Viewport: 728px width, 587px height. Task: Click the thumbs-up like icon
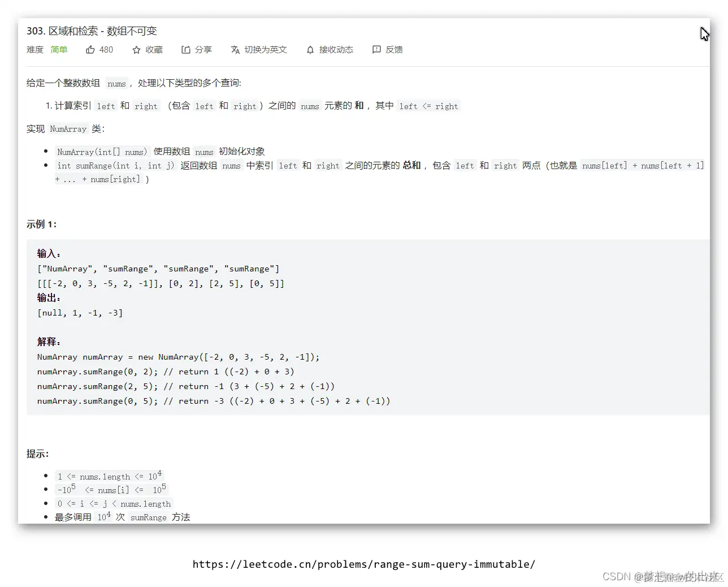tap(90, 50)
